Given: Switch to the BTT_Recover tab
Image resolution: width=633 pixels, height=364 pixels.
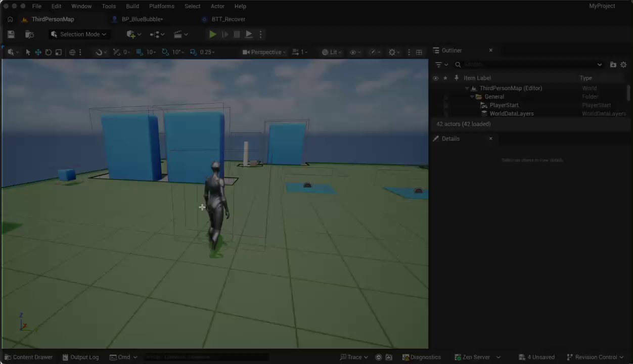Looking at the screenshot, I should [229, 19].
